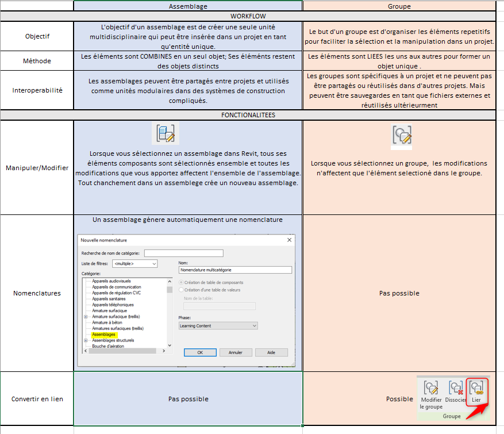Image resolution: width=504 pixels, height=434 pixels.
Task: Select Création de table de composants radio
Action: (x=182, y=282)
